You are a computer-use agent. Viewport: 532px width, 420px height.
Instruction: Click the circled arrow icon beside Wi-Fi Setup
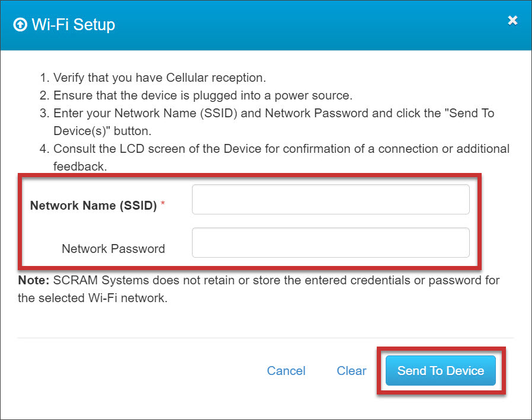point(20,25)
